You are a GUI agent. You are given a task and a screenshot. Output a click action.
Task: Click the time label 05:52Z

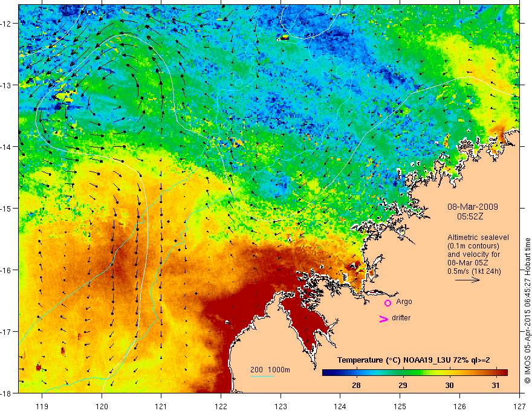tap(470, 216)
